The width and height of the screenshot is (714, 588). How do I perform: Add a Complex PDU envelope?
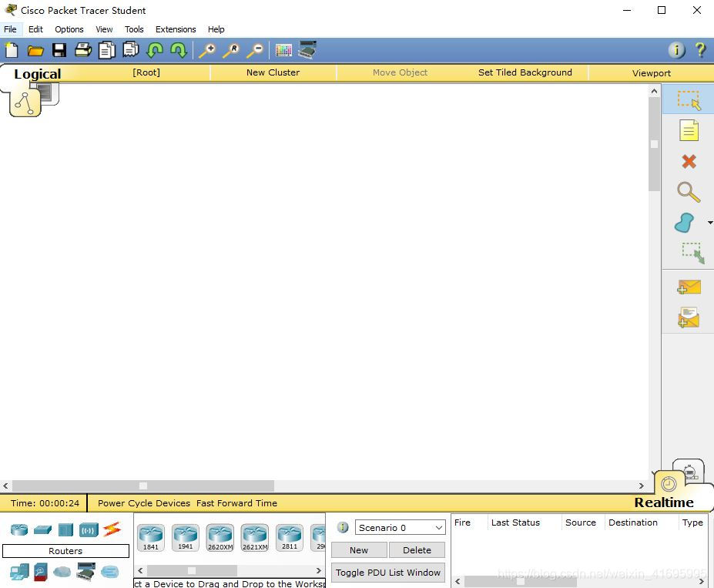[x=689, y=318]
